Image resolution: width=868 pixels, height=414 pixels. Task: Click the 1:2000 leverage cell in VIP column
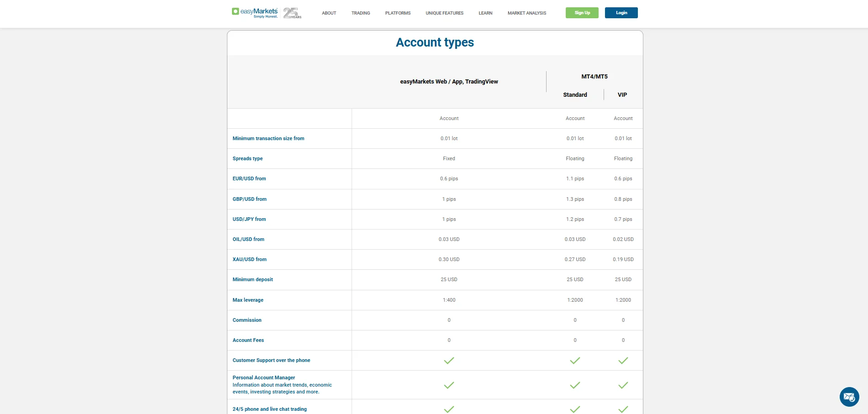(x=623, y=300)
